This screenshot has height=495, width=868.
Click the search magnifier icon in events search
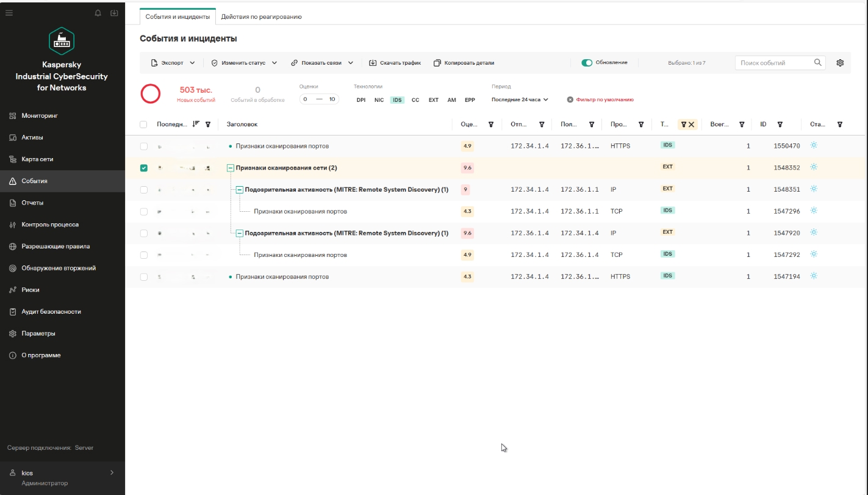click(818, 62)
